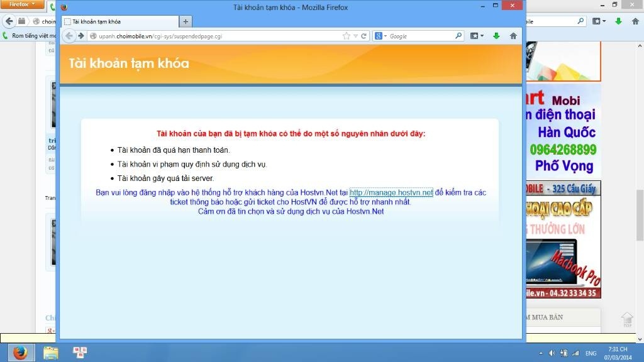Image resolution: width=644 pixels, height=362 pixels.
Task: Open File Explorer from the taskbar
Action: click(50, 352)
